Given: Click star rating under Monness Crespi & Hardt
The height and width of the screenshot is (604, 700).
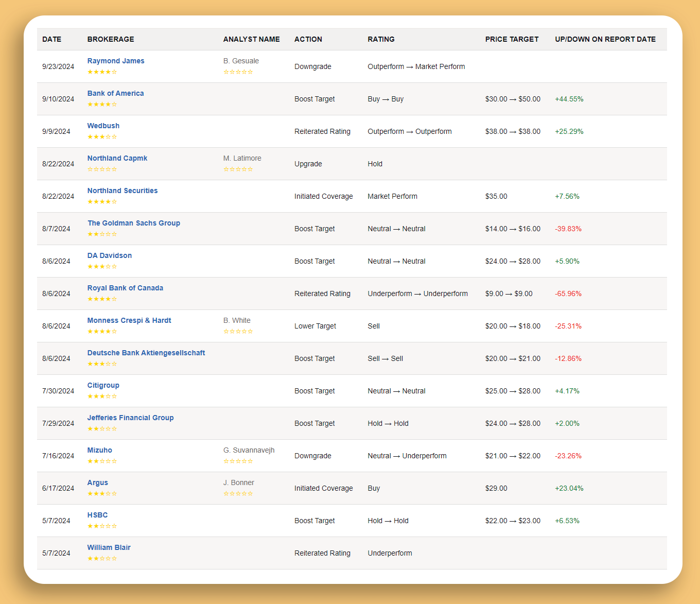Looking at the screenshot, I should [x=102, y=332].
